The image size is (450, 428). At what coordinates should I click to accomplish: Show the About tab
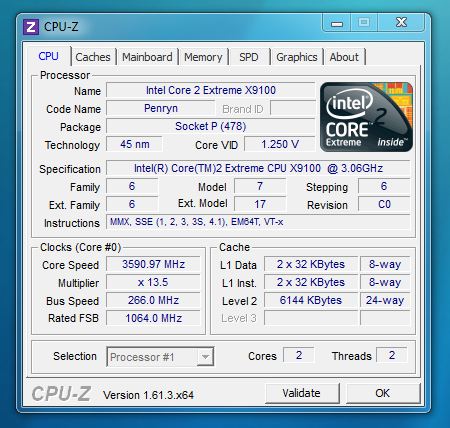[344, 57]
